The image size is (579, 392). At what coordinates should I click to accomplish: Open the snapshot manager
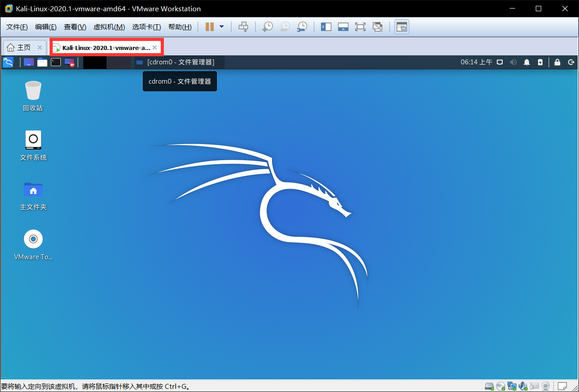(302, 27)
